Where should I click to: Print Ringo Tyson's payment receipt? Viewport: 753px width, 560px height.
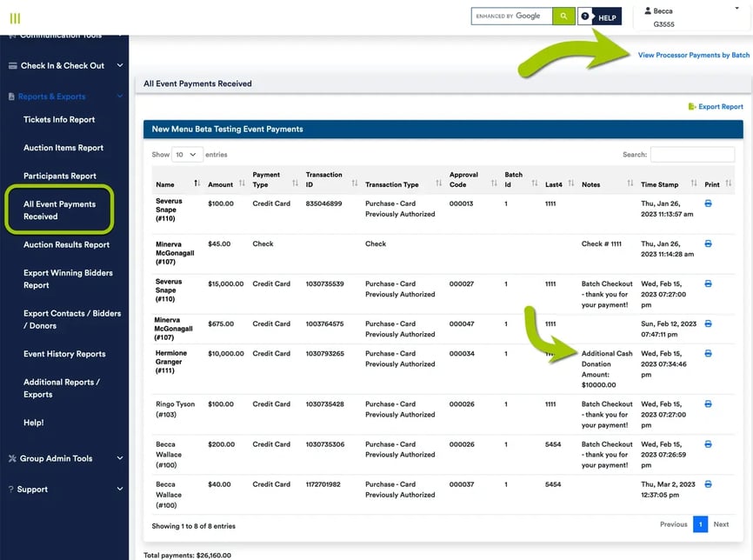click(708, 404)
